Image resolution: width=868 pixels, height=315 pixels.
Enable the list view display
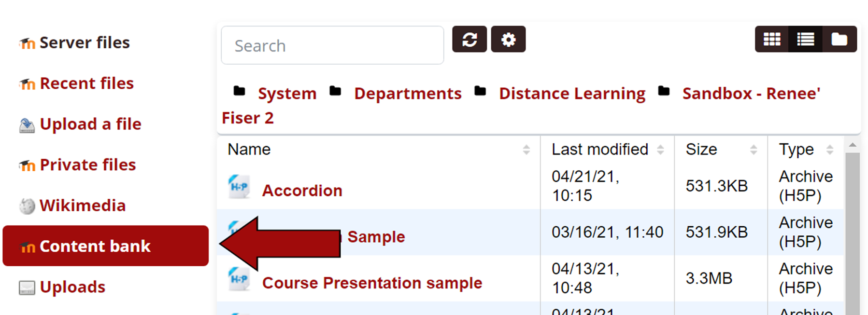[x=805, y=39]
